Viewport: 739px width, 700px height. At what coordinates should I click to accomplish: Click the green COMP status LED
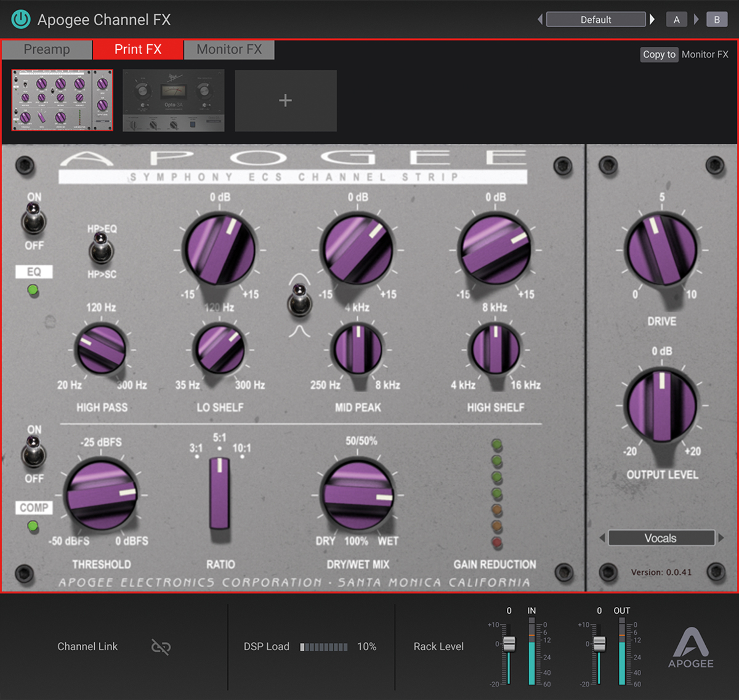pos(33,526)
